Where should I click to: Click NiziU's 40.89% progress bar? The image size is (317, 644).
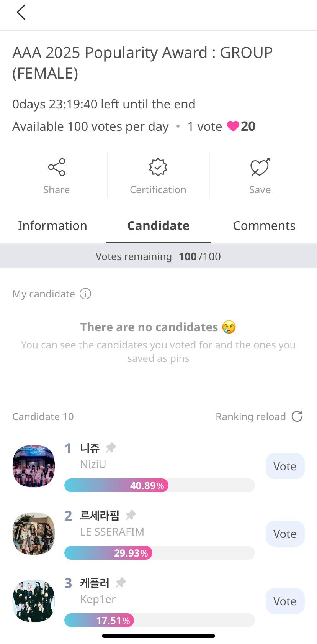click(x=159, y=485)
